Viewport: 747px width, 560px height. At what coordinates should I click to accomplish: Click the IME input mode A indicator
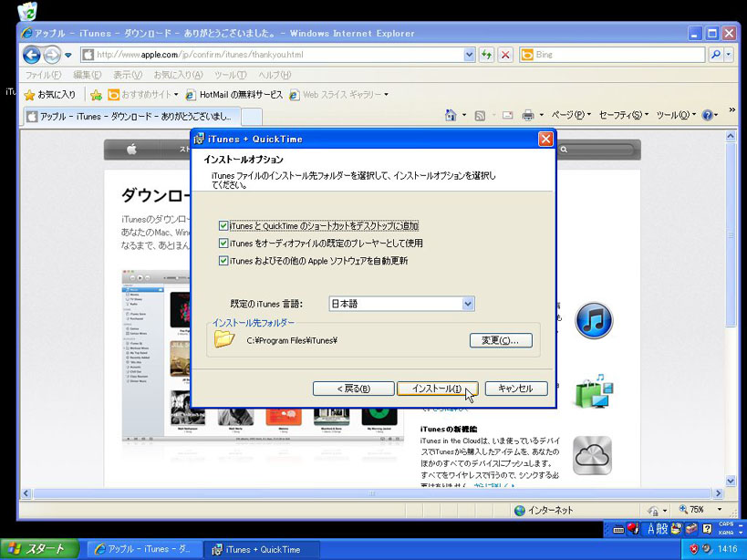point(650,529)
